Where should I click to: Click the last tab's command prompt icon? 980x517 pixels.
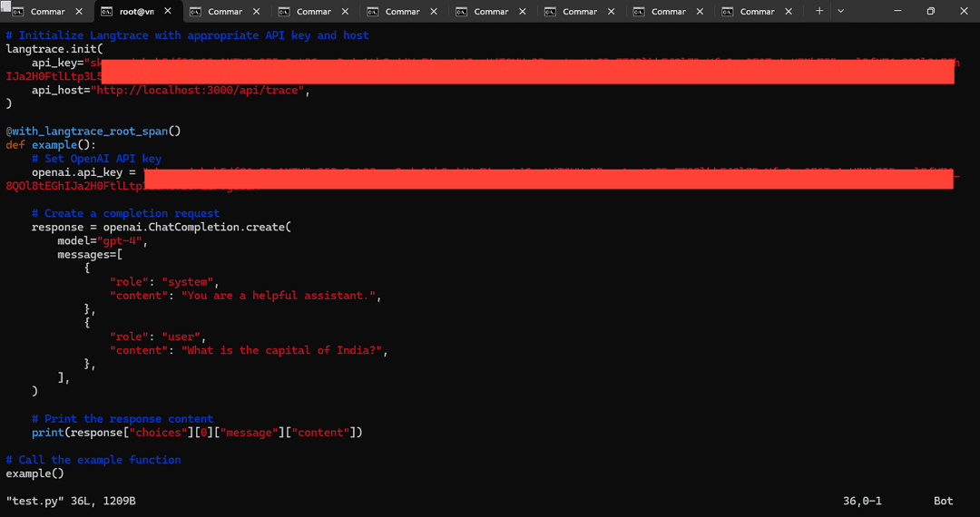[x=727, y=12]
